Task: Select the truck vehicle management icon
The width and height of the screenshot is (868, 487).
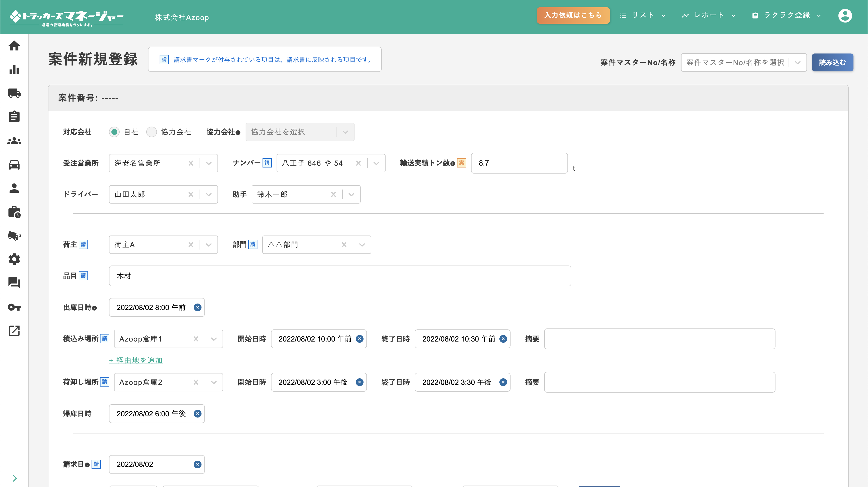Action: pyautogui.click(x=14, y=93)
